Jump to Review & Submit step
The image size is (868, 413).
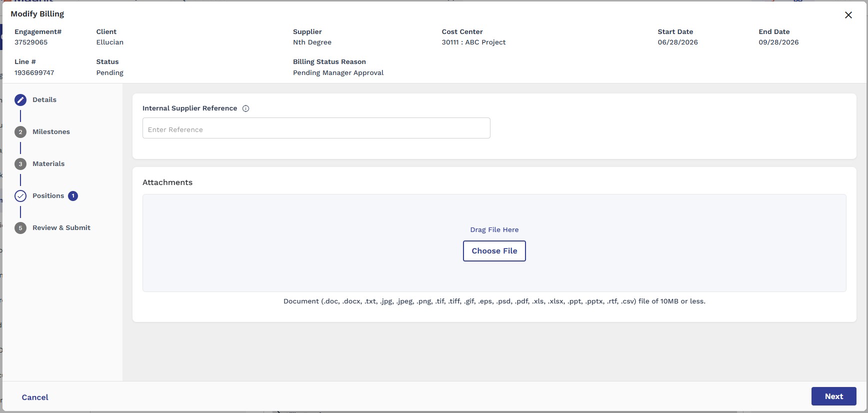pyautogui.click(x=61, y=228)
